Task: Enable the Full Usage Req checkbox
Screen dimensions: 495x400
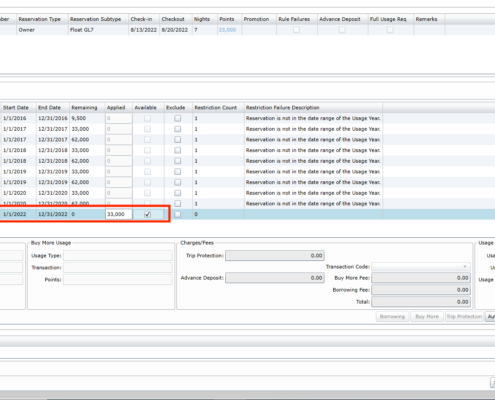Action: 390,30
